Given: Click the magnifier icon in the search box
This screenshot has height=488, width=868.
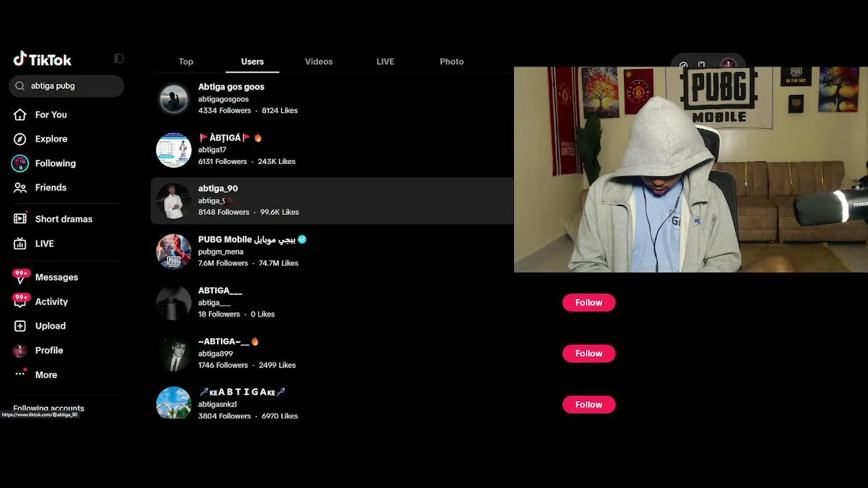Looking at the screenshot, I should (x=20, y=86).
